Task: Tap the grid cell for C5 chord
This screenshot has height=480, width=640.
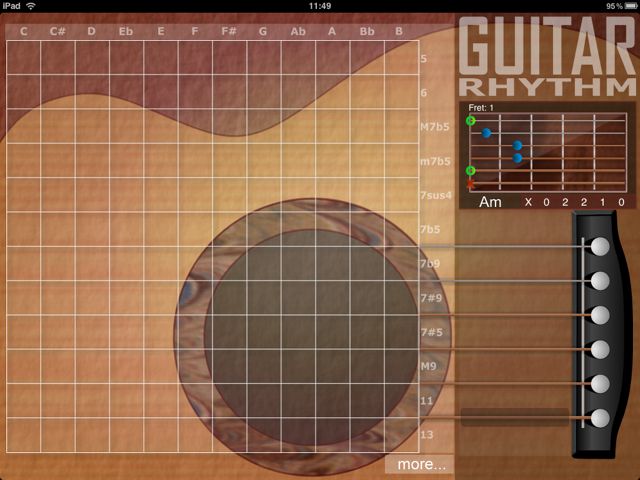Action: tap(23, 58)
